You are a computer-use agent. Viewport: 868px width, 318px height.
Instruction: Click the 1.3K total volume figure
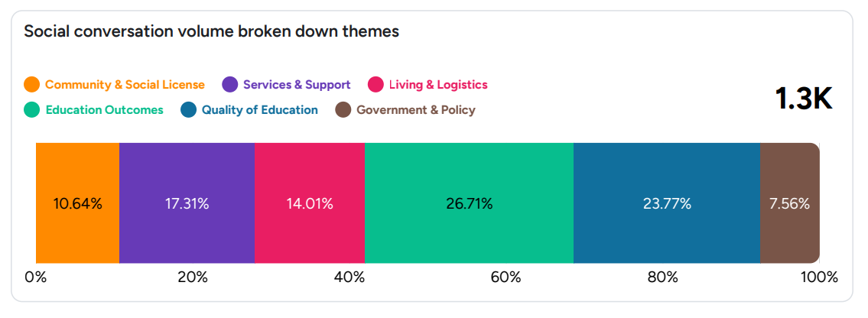pyautogui.click(x=803, y=99)
